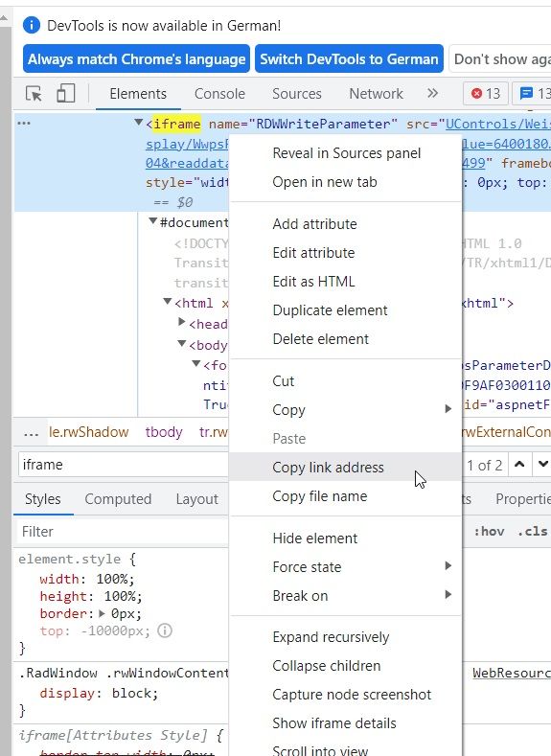Screen dimensions: 551x756
Task: Open the Styles pane tab
Action: tap(43, 499)
